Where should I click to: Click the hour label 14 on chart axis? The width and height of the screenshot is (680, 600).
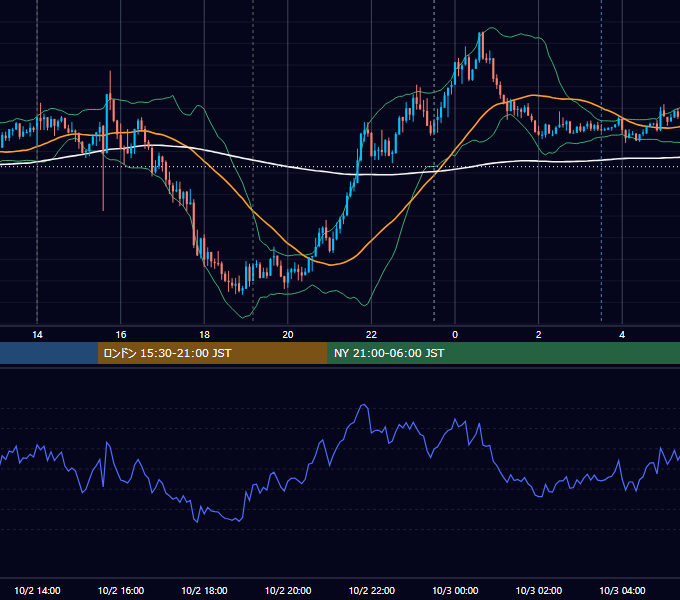[37, 335]
